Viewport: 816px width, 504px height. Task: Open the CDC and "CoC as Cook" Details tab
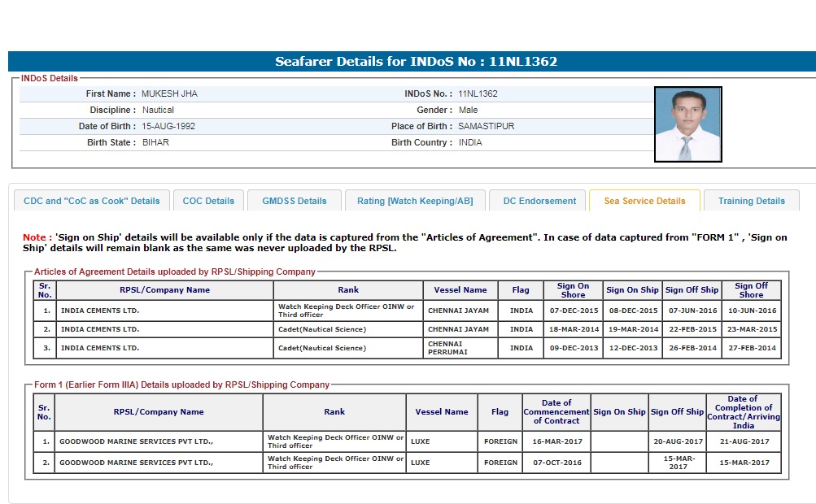point(92,201)
